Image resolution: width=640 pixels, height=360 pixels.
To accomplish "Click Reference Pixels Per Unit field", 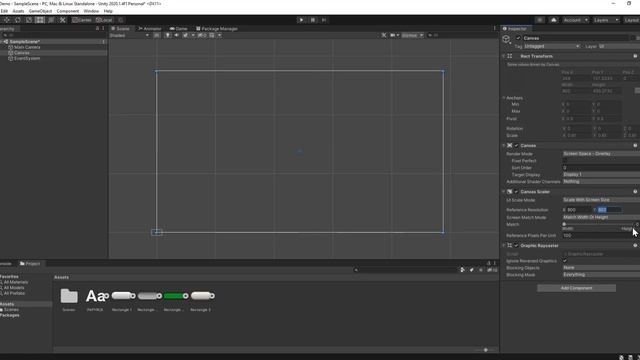I will point(601,236).
